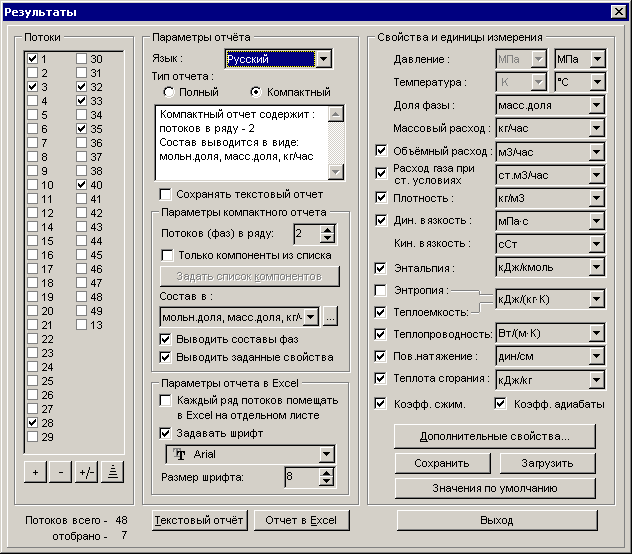Viewport: 632px width, 554px height.
Task: Open mass flow кг/час dropdown
Action: click(x=596, y=128)
